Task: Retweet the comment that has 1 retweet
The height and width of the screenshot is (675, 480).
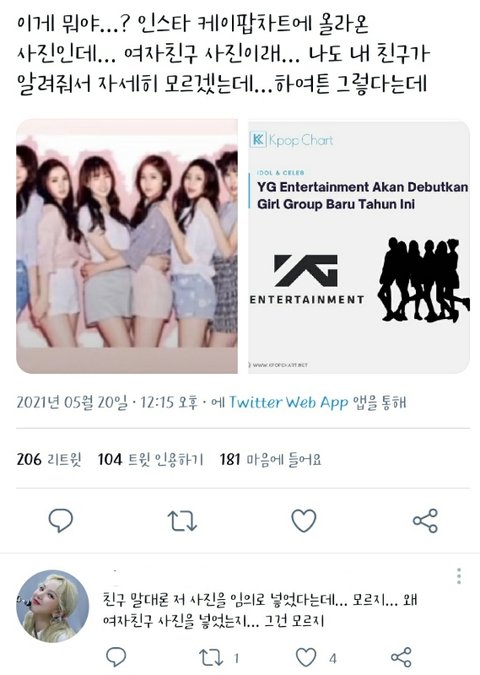Action: (211, 657)
